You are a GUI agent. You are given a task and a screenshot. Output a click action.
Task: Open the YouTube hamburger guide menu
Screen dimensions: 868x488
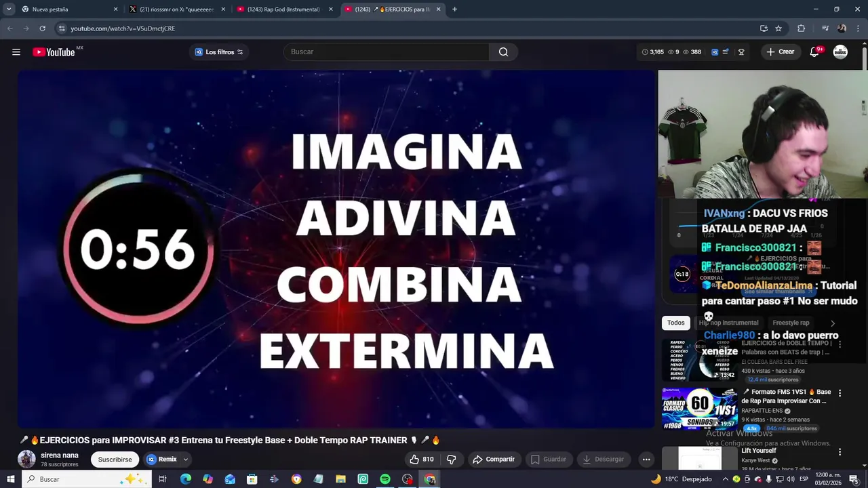click(16, 52)
